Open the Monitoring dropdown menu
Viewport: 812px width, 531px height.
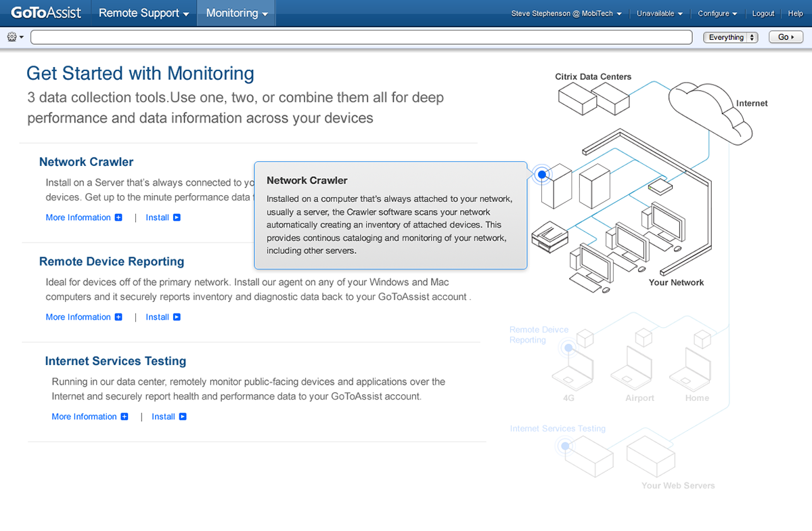pyautogui.click(x=236, y=13)
